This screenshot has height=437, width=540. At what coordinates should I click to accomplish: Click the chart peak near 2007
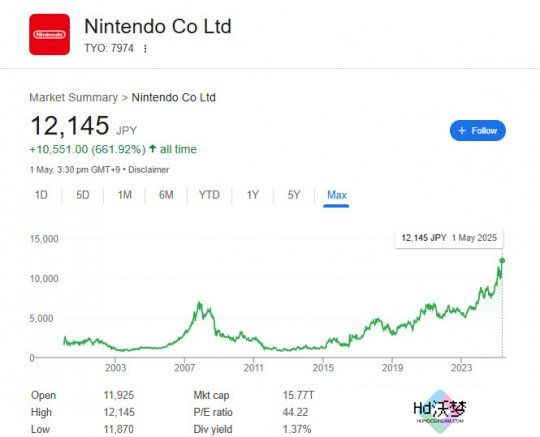click(x=199, y=304)
